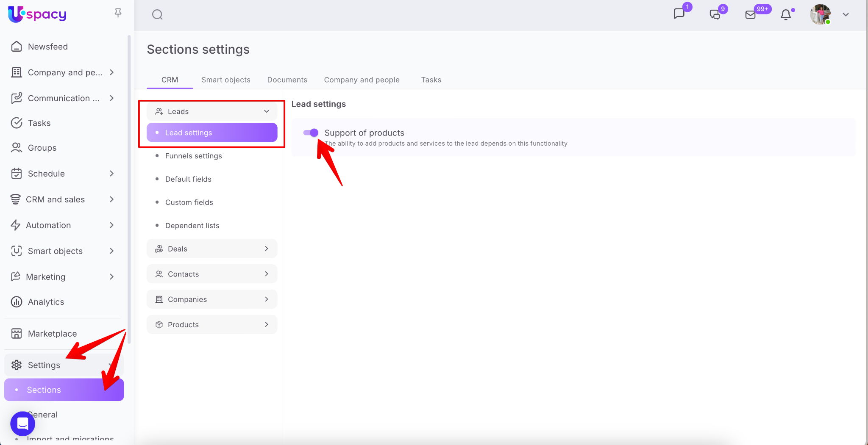Open the email inbox icon
868x445 pixels.
click(x=750, y=15)
